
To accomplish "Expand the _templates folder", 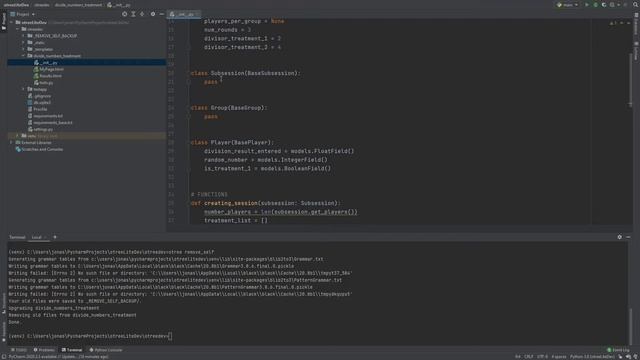I will click(24, 49).
